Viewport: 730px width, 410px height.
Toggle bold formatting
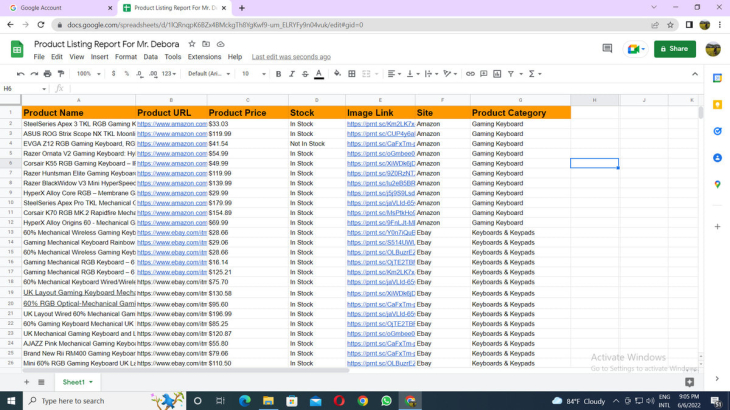click(x=278, y=74)
